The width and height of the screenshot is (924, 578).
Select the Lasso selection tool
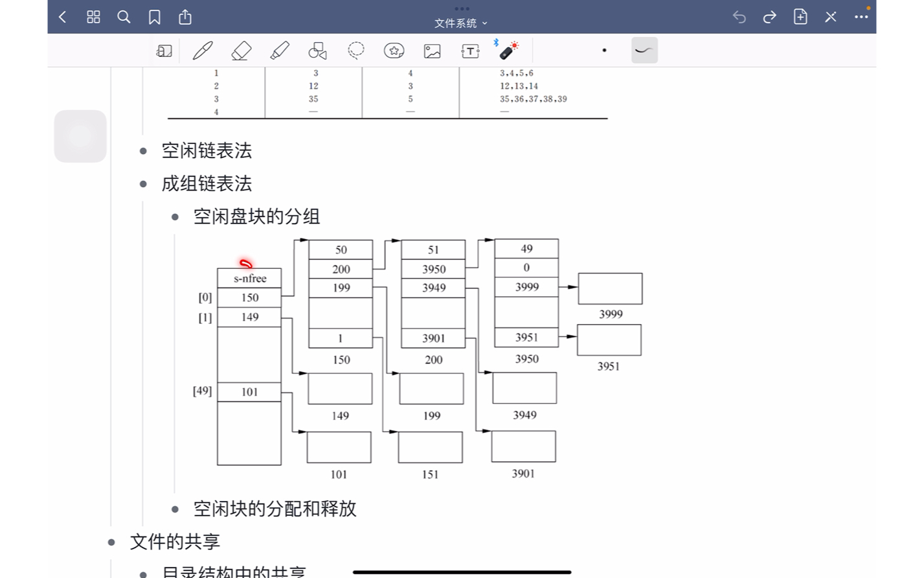tap(355, 50)
